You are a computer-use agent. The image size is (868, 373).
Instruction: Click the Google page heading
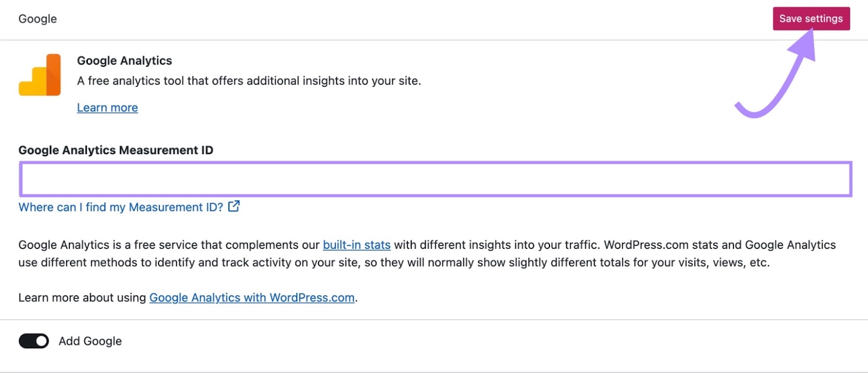pos(37,18)
